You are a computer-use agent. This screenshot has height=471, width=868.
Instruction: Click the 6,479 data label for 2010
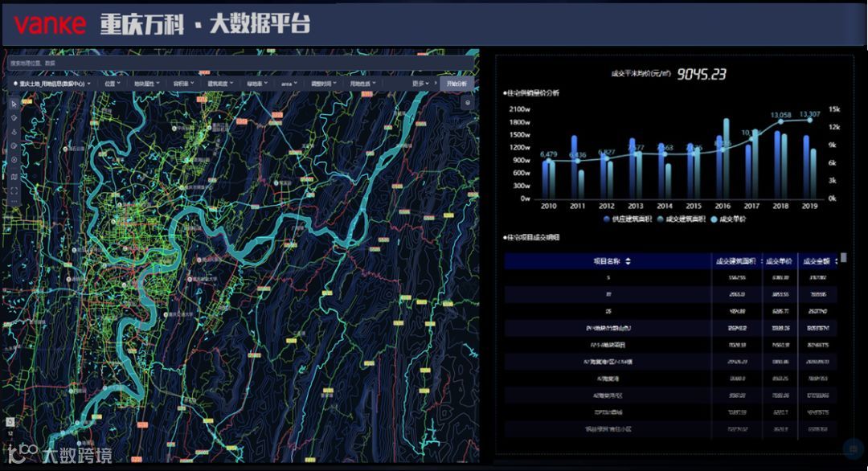click(549, 154)
